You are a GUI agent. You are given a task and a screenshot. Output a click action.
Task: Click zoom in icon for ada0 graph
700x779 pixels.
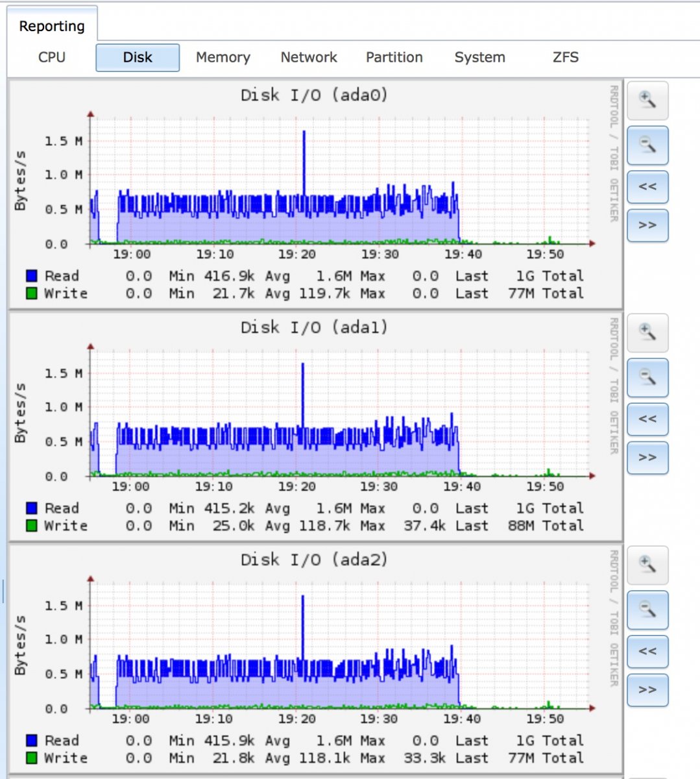coord(647,100)
